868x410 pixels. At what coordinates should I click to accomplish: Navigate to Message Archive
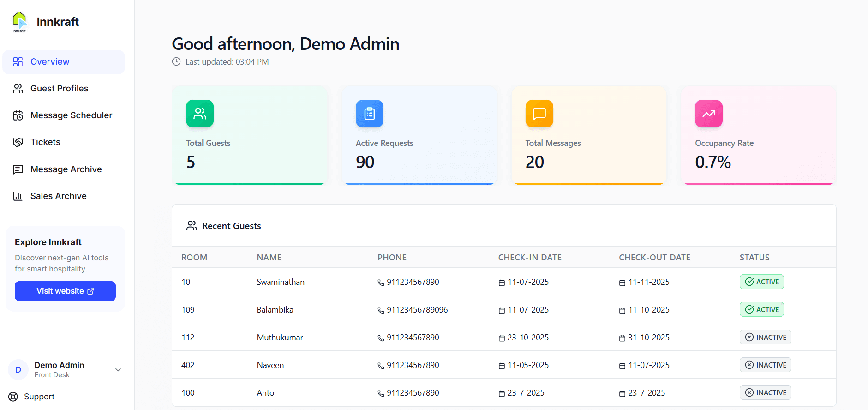point(64,169)
